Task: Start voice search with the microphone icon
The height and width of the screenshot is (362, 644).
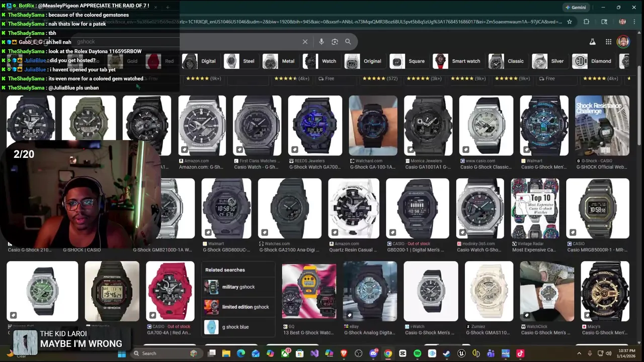Action: (321, 42)
